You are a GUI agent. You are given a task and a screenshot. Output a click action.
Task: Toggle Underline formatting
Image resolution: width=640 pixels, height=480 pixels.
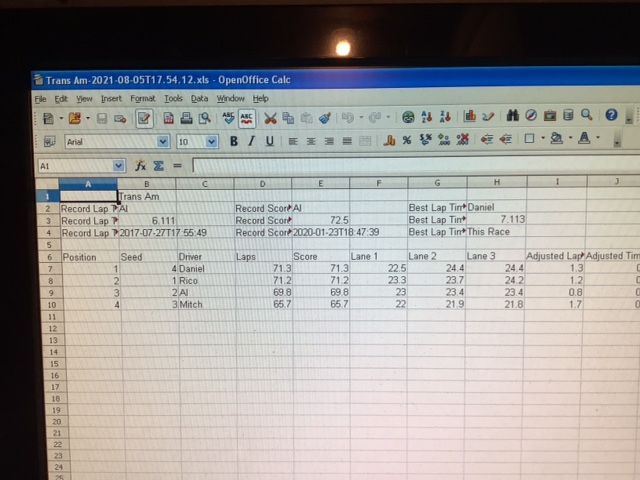[269, 141]
